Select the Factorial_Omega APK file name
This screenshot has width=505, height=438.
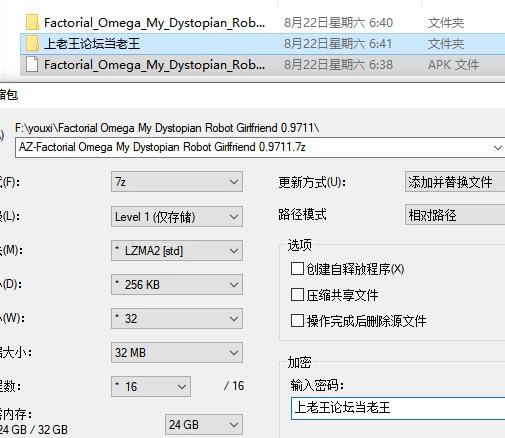click(154, 65)
